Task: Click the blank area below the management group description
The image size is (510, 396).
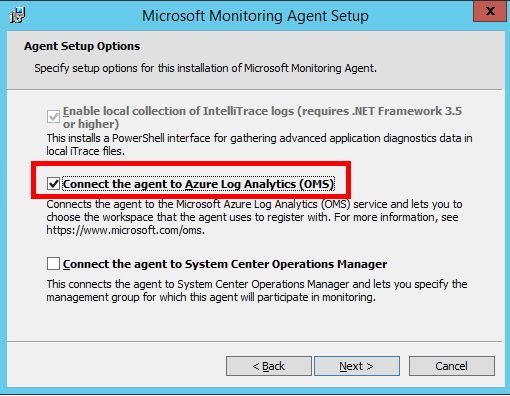Action: 255,322
